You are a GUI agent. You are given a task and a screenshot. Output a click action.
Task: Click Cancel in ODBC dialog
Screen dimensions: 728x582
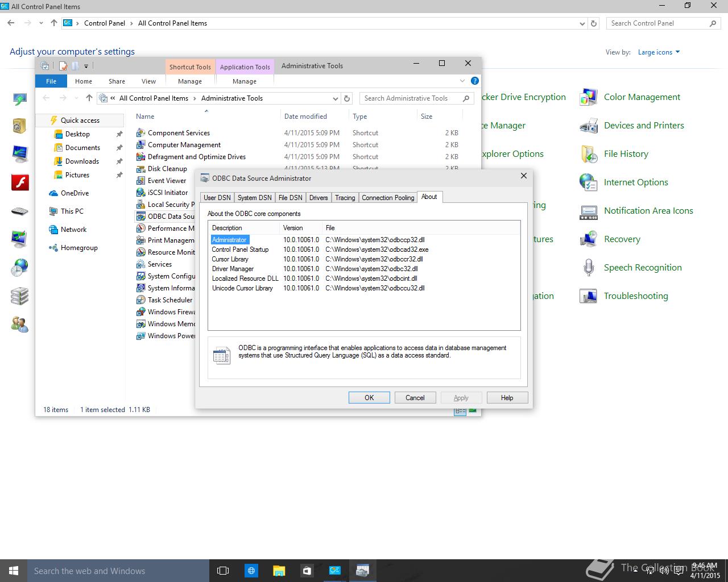(x=415, y=398)
